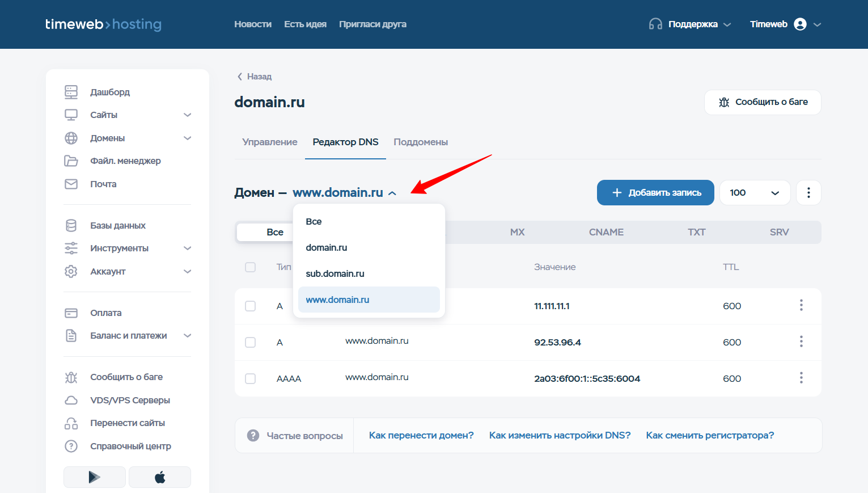Open the 100 records-per-page dropdown
Image resolution: width=868 pixels, height=493 pixels.
point(755,193)
